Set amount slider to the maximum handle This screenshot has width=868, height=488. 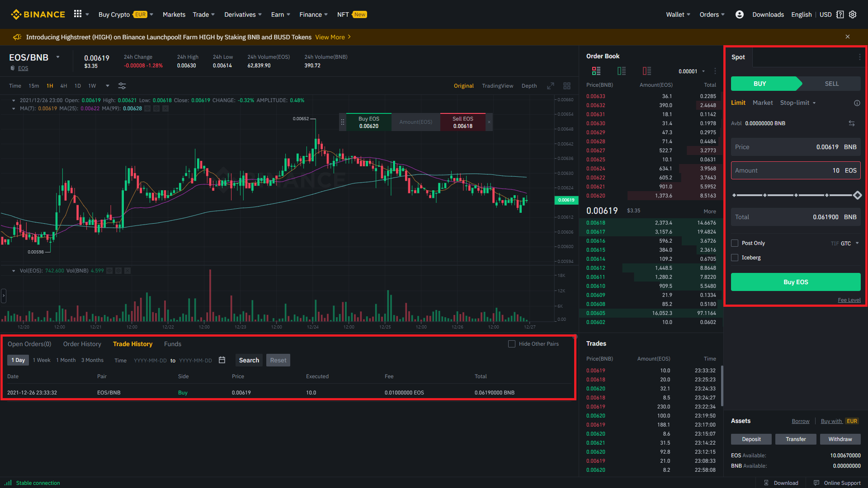coord(857,195)
